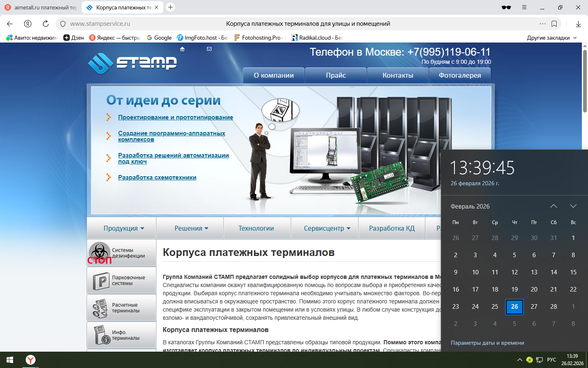
Task: Reload the page with the refresh icon
Action: pos(46,24)
